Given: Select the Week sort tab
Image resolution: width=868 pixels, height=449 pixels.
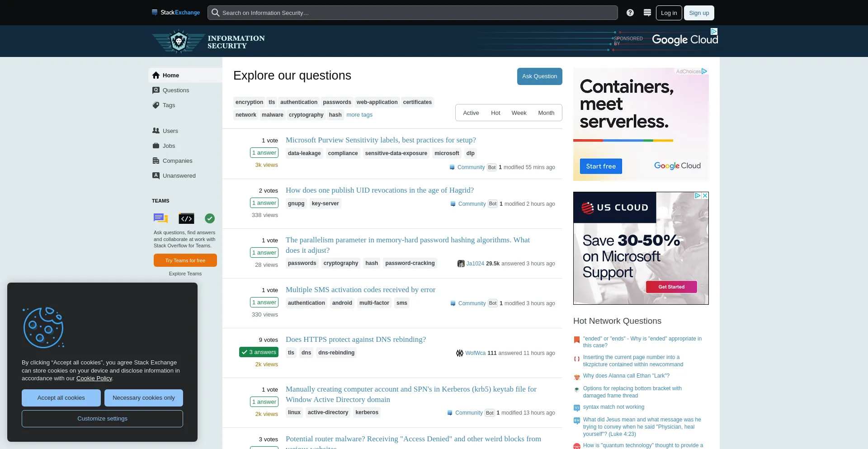Looking at the screenshot, I should click(519, 113).
